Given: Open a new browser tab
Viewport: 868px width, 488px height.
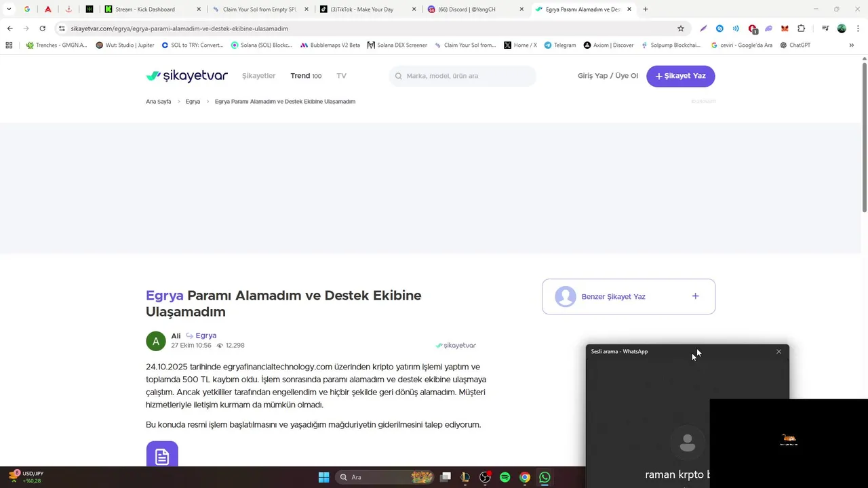Looking at the screenshot, I should [x=646, y=9].
